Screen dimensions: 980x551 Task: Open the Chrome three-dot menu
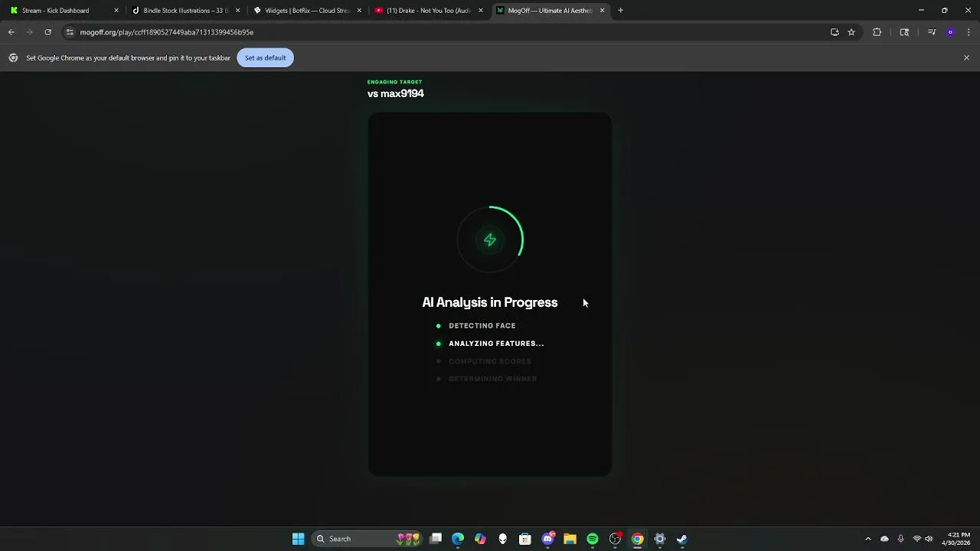(969, 32)
